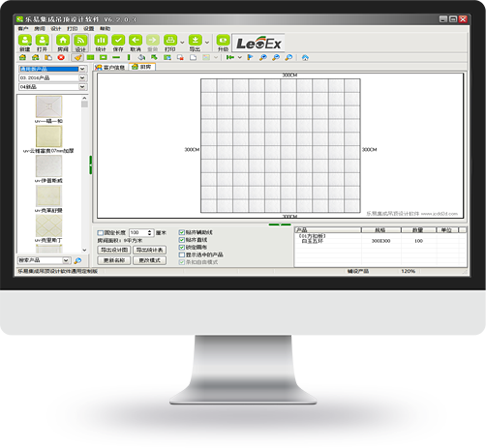Viewport: 486px width, 448px height.
Task: Open the 04新品 category dropdown
Action: pyautogui.click(x=82, y=87)
